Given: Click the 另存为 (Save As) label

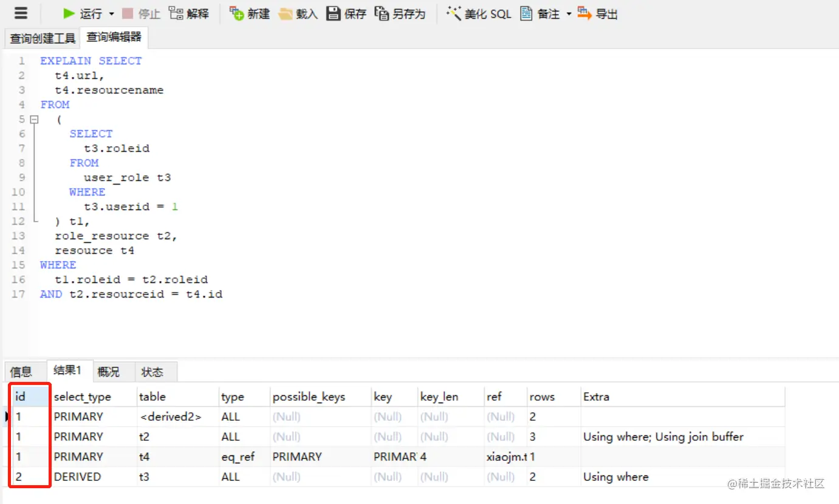Looking at the screenshot, I should (409, 14).
